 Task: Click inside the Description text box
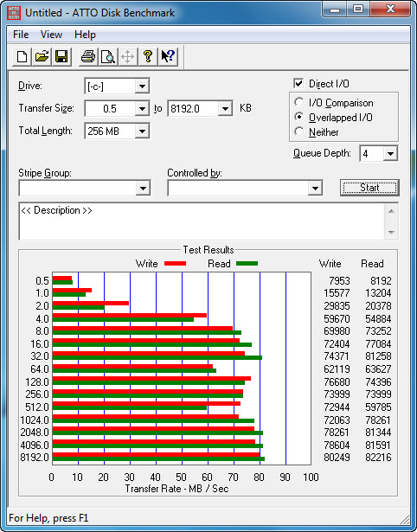click(x=202, y=221)
